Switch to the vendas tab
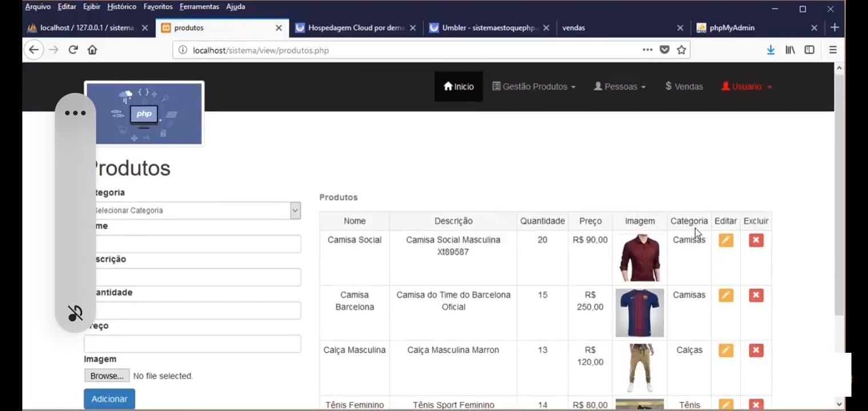Viewport: 868px width, 411px height. (624, 27)
